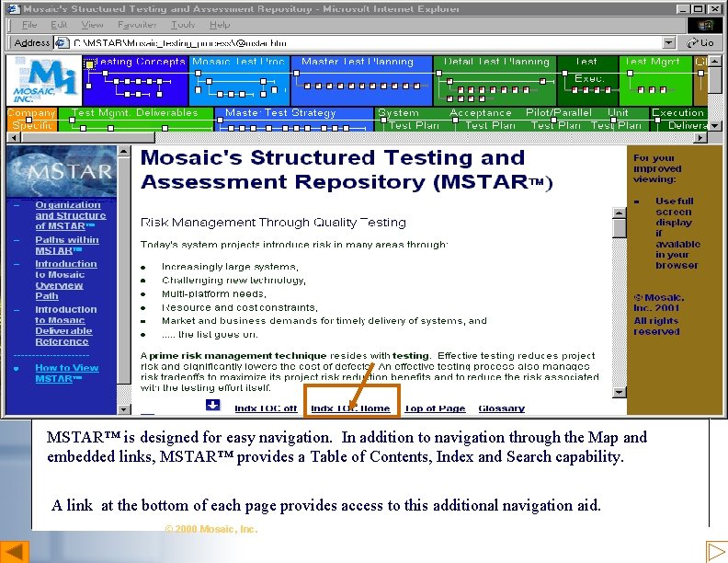Open the Favorites menu
This screenshot has height=563, width=728.
(137, 25)
